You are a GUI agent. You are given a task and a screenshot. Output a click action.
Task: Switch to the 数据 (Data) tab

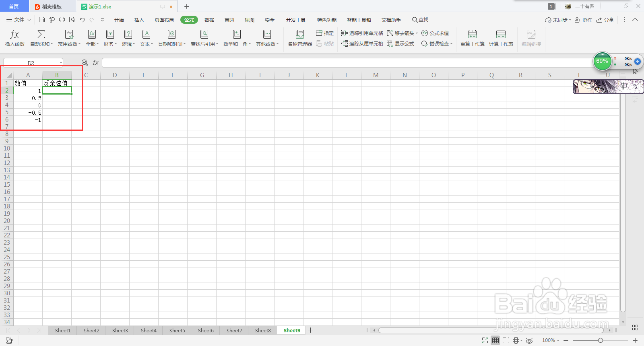[x=209, y=20]
